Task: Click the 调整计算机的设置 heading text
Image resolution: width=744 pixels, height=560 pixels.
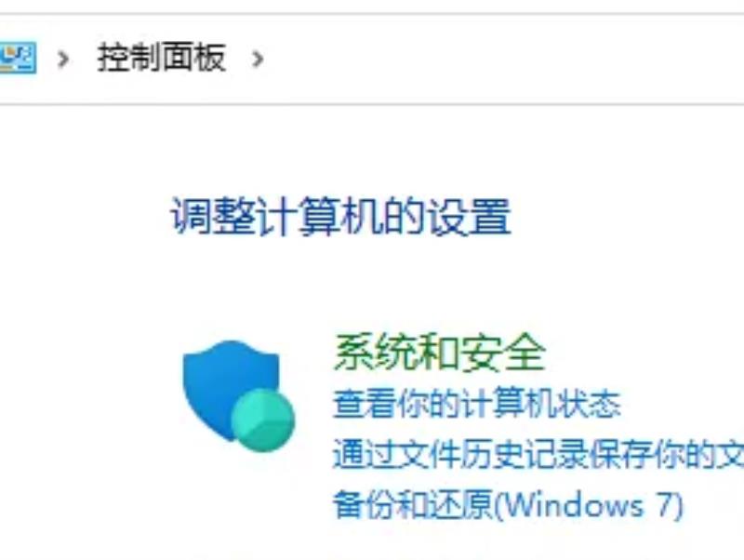Action: (340, 217)
